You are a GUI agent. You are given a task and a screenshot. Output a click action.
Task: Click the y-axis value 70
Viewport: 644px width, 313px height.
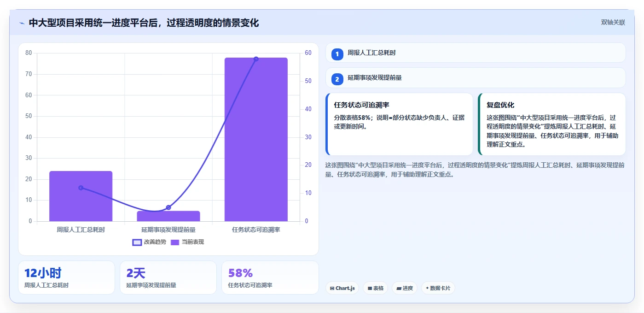click(29, 74)
